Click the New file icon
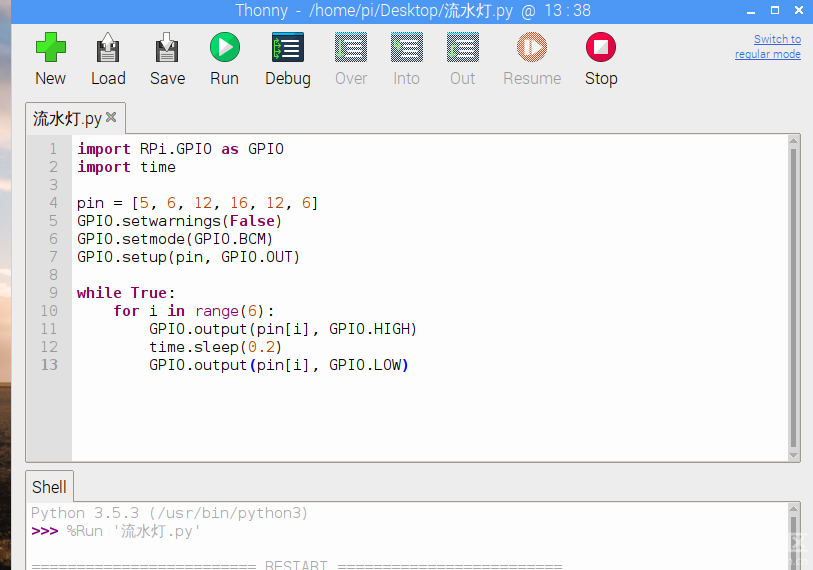Viewport: 813px width, 570px height. 50,48
